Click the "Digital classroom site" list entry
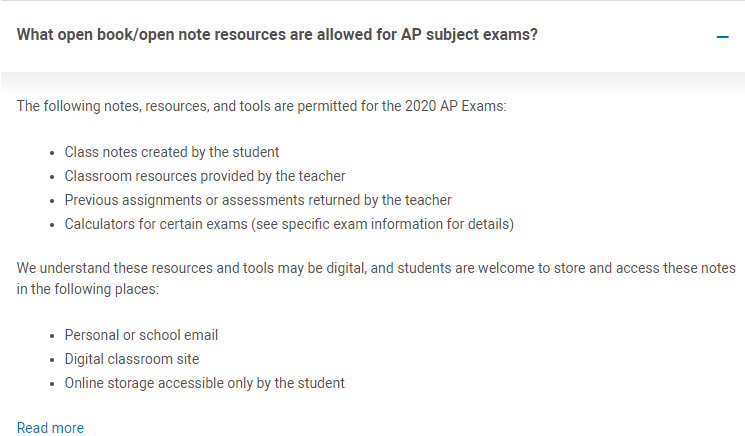The height and width of the screenshot is (436, 745). 132,359
